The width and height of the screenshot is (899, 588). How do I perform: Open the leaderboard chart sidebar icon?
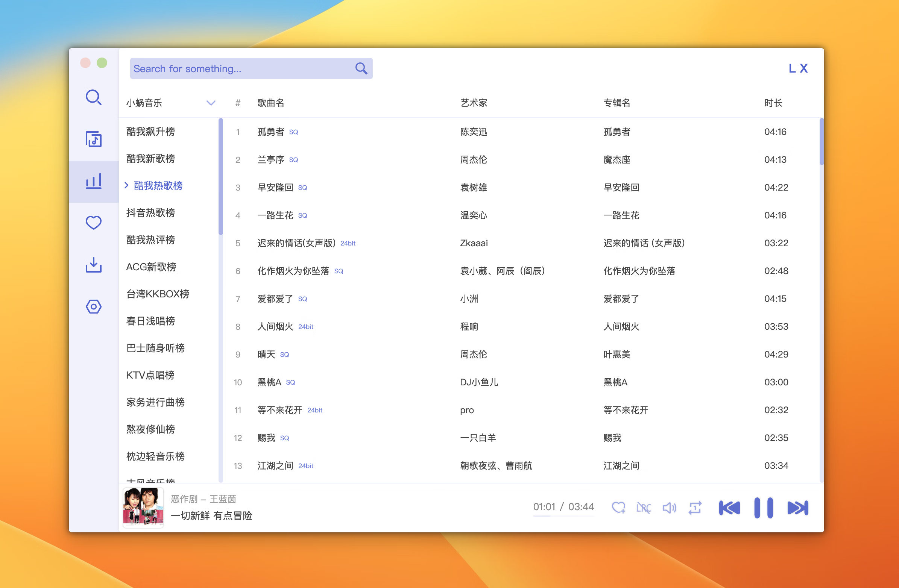point(93,181)
